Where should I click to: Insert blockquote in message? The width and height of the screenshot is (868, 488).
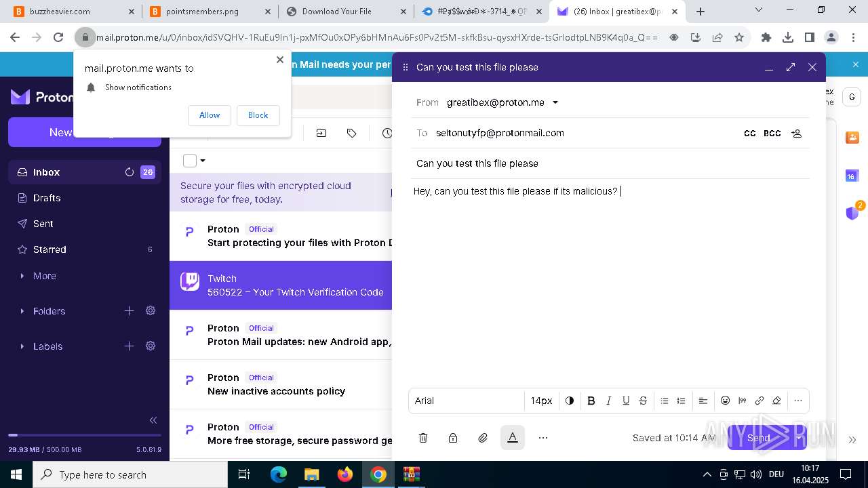point(743,401)
